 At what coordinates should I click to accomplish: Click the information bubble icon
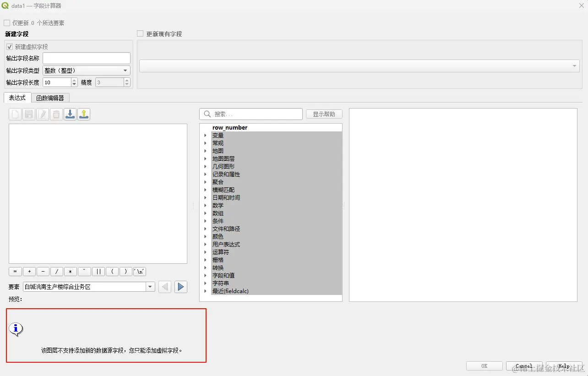(16, 329)
